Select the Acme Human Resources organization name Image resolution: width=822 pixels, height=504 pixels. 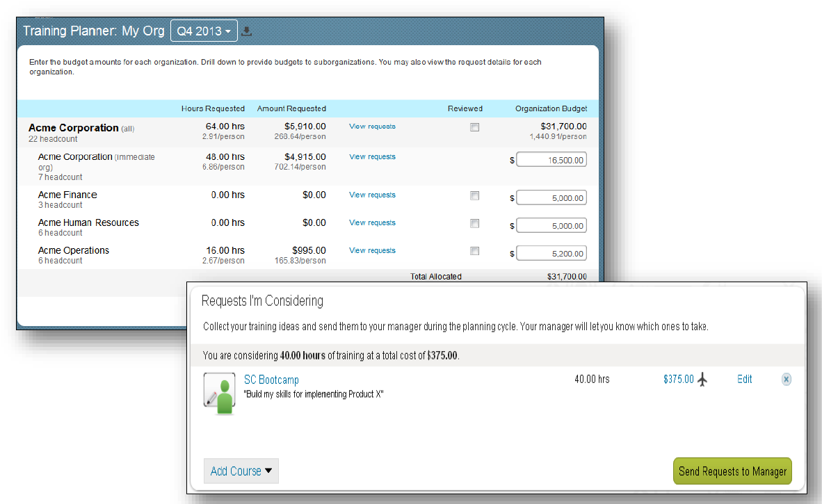88,222
